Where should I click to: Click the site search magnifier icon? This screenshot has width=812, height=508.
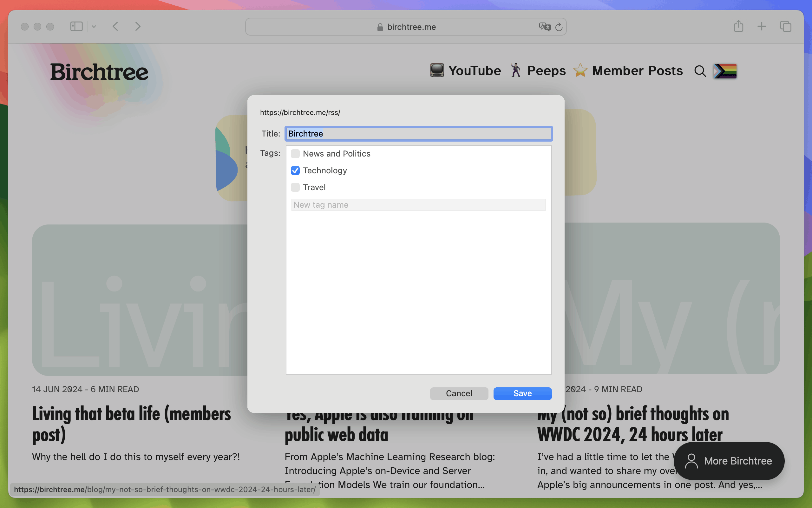[x=700, y=71]
